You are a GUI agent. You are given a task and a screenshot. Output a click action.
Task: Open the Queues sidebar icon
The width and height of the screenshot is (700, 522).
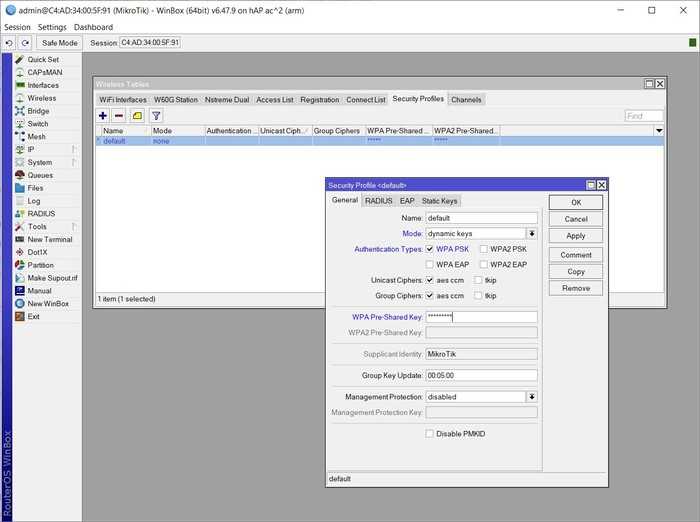click(x=20, y=175)
